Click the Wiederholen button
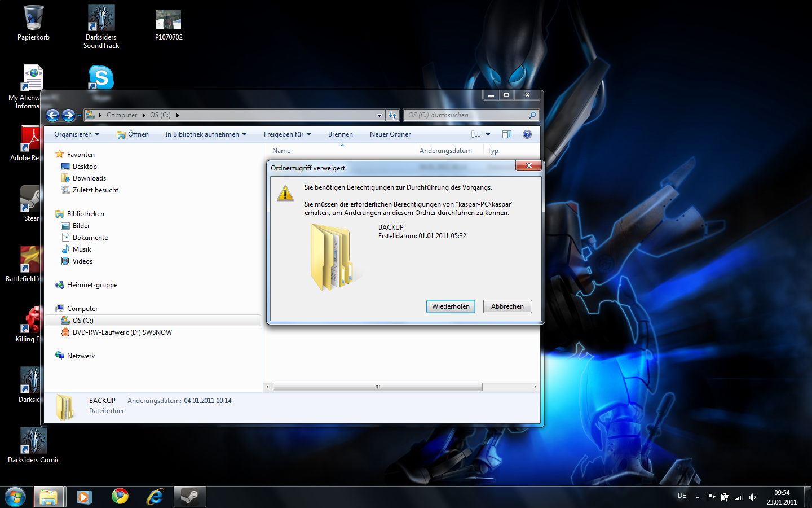This screenshot has height=508, width=812. (x=451, y=306)
